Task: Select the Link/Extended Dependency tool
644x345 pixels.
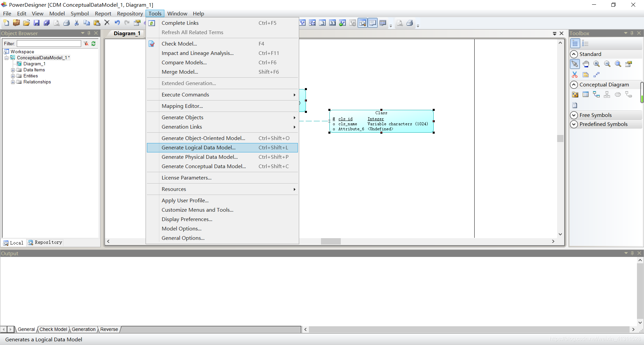Action: pos(596,75)
